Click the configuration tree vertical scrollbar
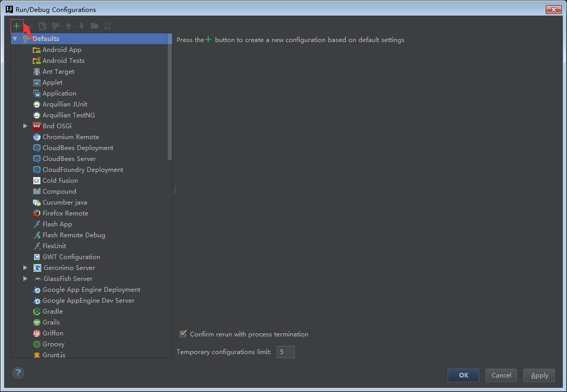Image resolution: width=567 pixels, height=392 pixels. [170, 97]
